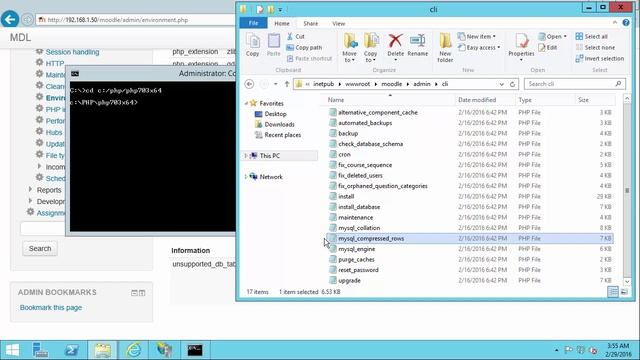Open PowerShell from taskbar
This screenshot has height=360, width=640.
71,350
